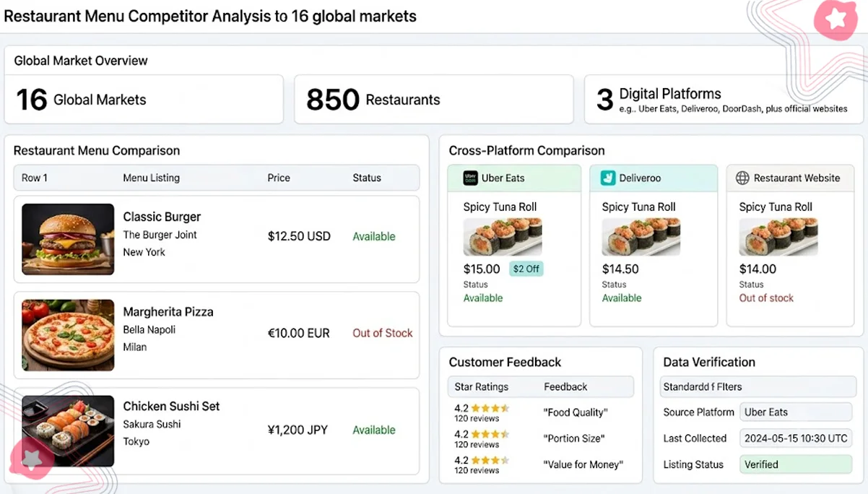This screenshot has height=494, width=868.
Task: Click the Classic Burger title
Action: (162, 217)
